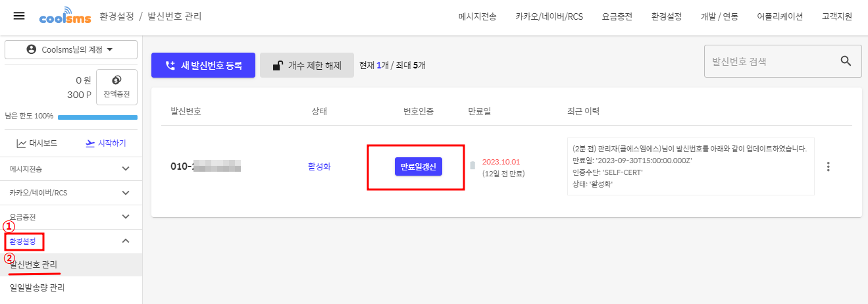Image resolution: width=868 pixels, height=304 pixels.
Task: Click the 활성화 status link
Action: click(319, 166)
